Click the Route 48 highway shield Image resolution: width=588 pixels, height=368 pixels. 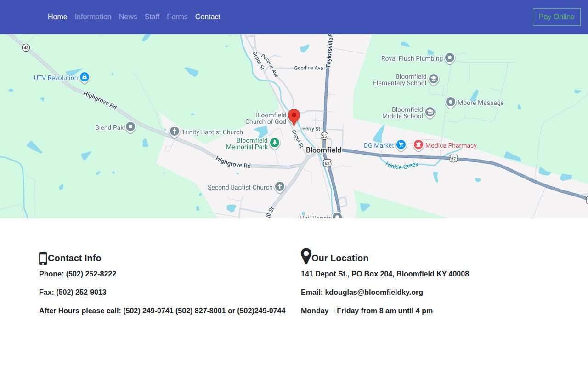coord(26,48)
